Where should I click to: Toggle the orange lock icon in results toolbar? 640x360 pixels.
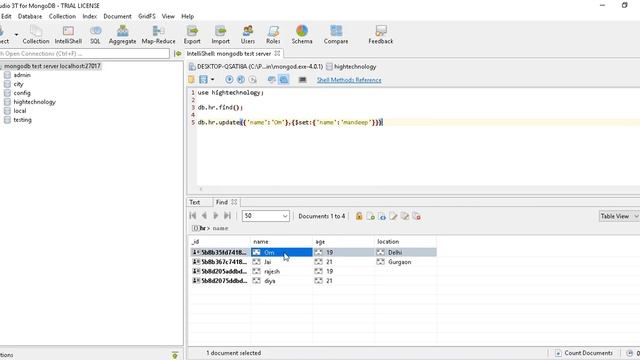click(359, 216)
